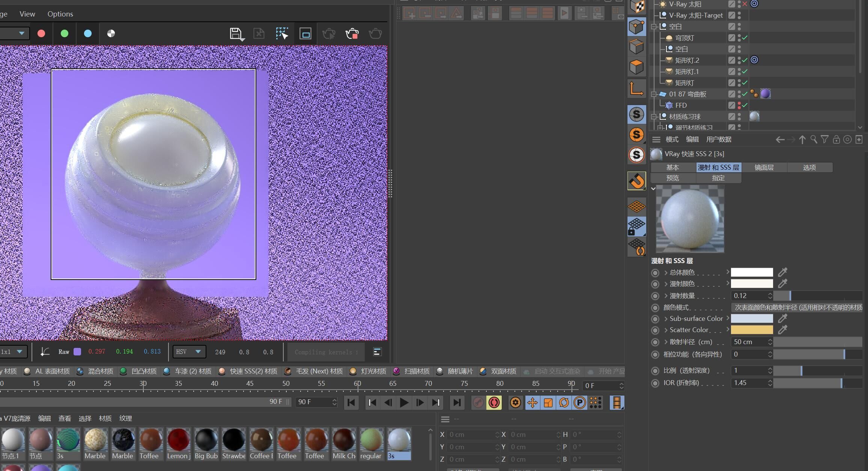Toggle the 矩形灯.1 enable checkmark

pyautogui.click(x=745, y=71)
